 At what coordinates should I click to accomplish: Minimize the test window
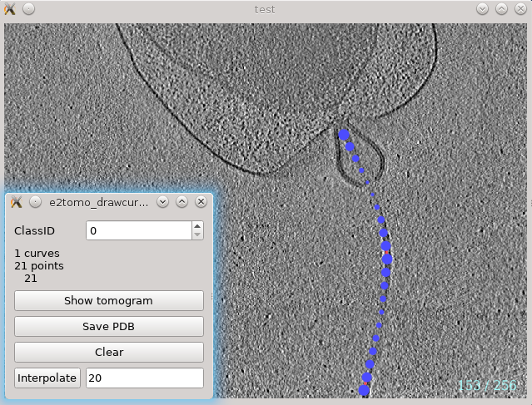pyautogui.click(x=483, y=9)
